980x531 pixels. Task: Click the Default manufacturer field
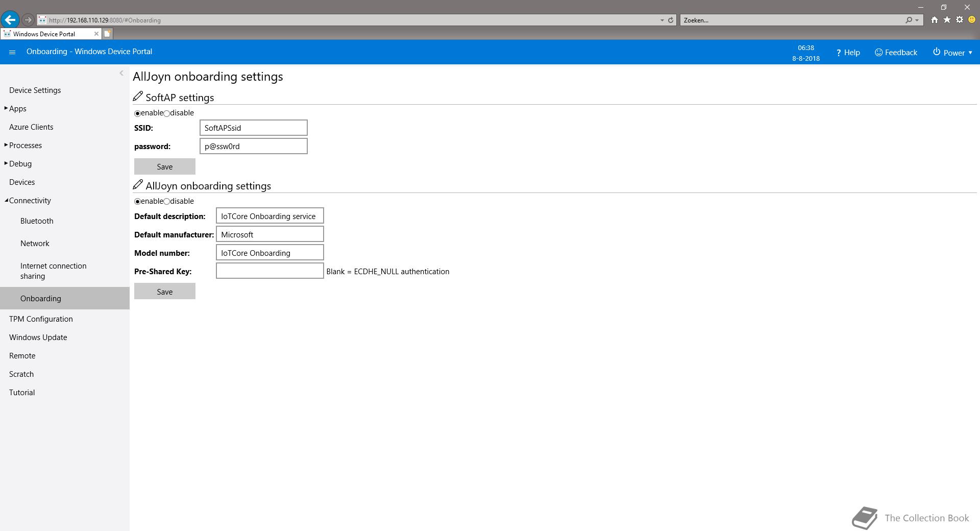(269, 234)
